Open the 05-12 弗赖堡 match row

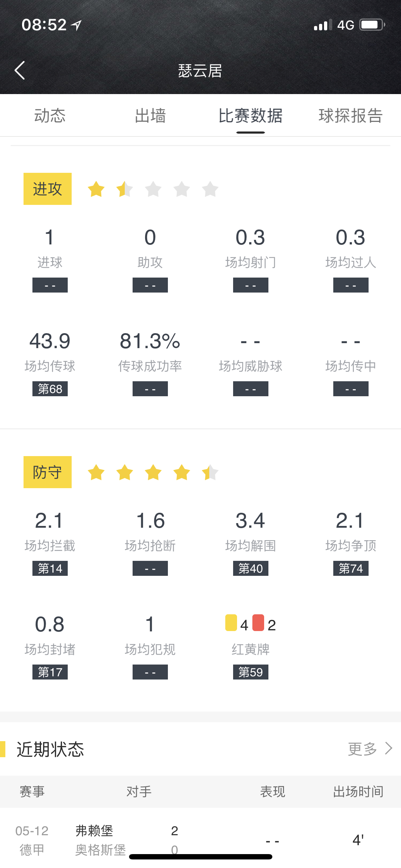click(200, 840)
